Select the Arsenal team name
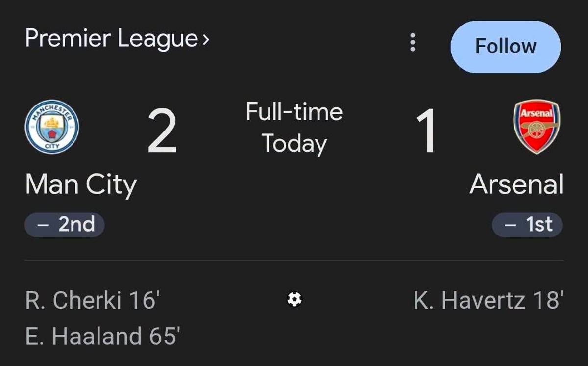588x366 pixels. [x=516, y=184]
